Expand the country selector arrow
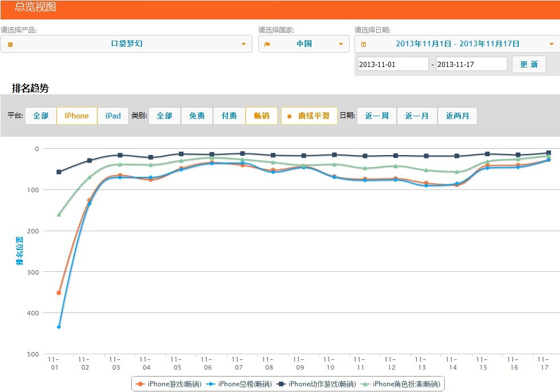Screen dimensions: 560x392 pos(341,44)
